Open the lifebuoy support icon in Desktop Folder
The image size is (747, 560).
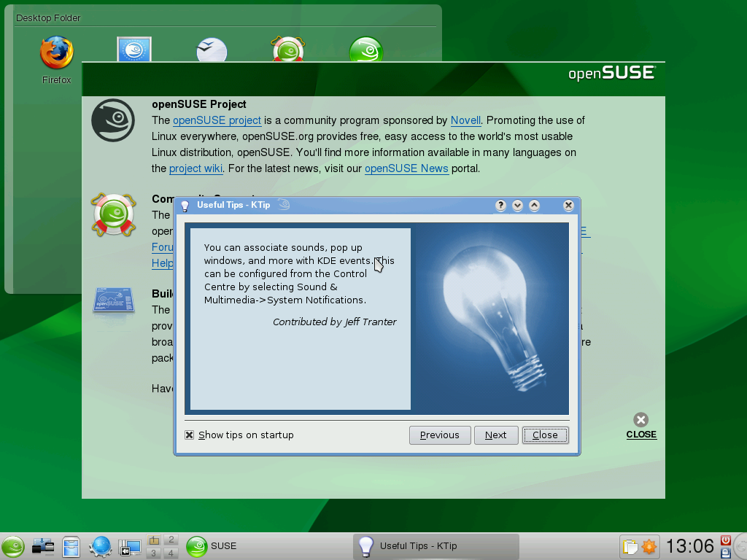point(288,50)
